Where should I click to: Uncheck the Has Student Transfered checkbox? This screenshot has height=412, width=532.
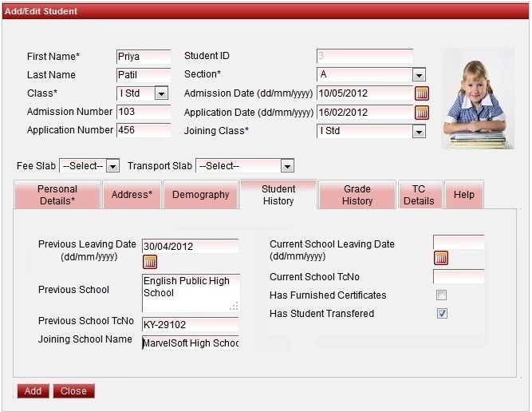pyautogui.click(x=441, y=314)
